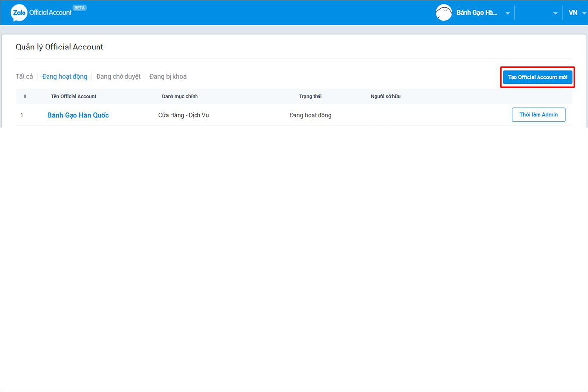588x392 pixels.
Task: Click the BETA badge beside the logo
Action: (79, 8)
